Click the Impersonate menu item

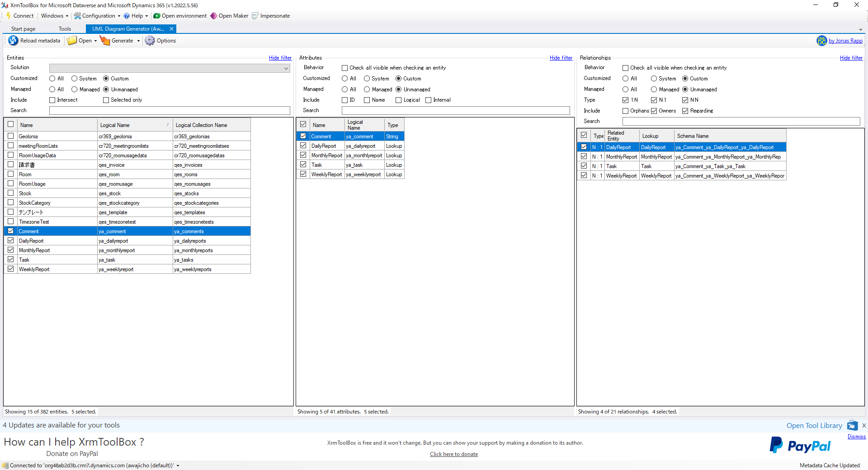point(275,16)
